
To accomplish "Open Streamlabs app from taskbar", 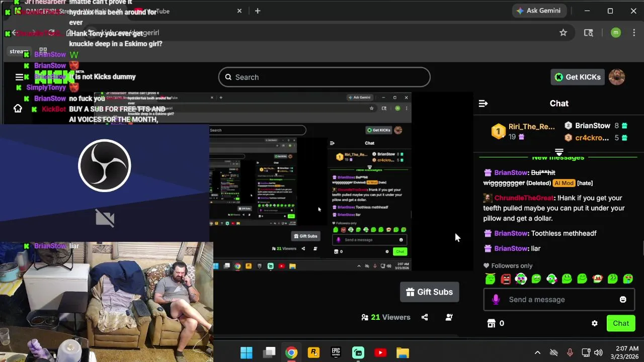I will click(358, 352).
